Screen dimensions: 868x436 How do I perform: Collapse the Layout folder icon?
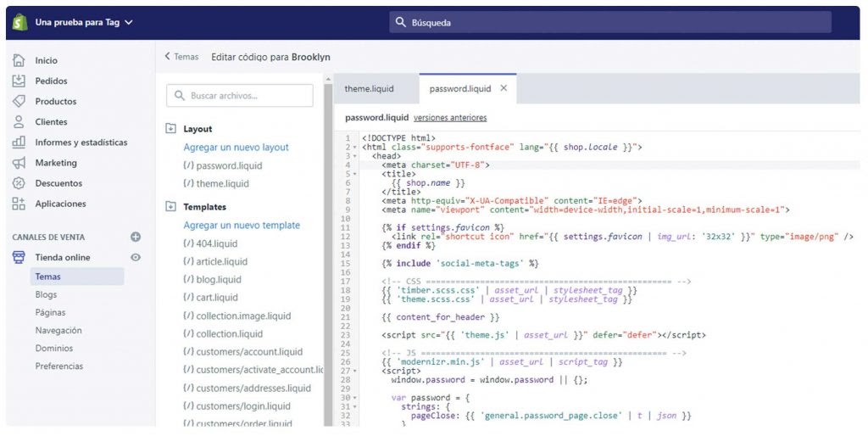(171, 129)
